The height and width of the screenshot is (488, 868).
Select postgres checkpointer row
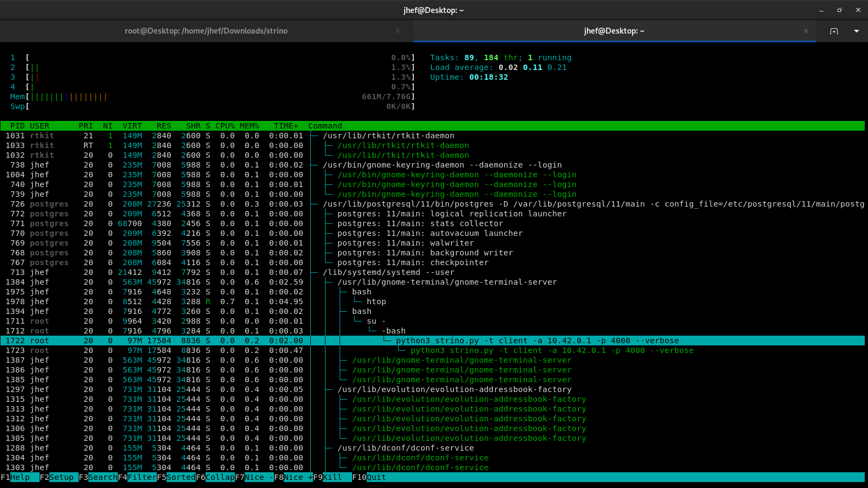pos(432,262)
